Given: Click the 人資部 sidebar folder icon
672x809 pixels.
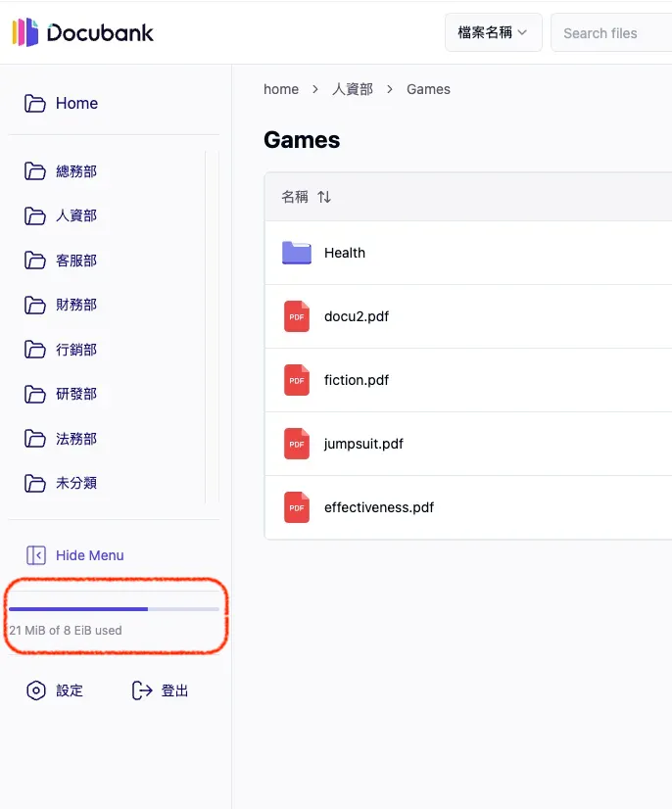Looking at the screenshot, I should coord(35,216).
